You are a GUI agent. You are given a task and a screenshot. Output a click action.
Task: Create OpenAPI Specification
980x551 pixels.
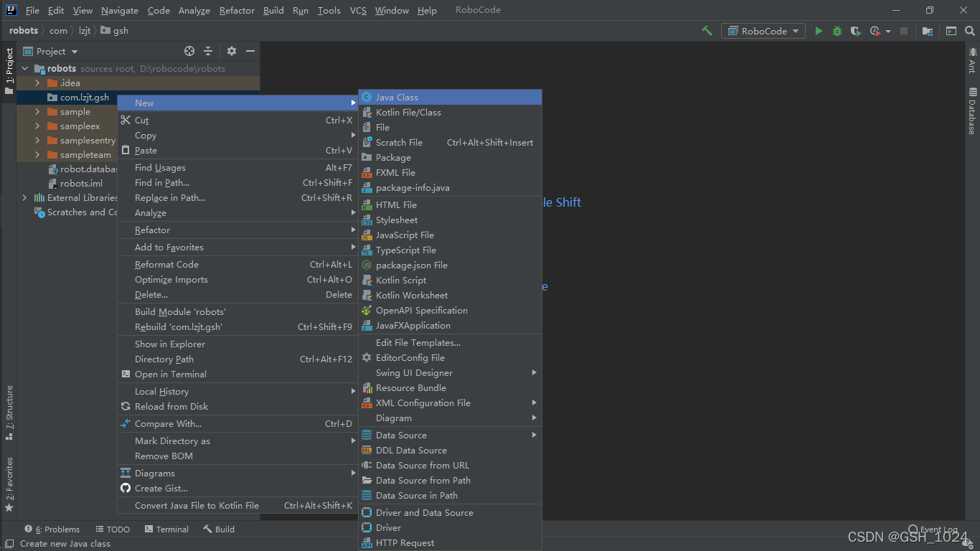pyautogui.click(x=450, y=311)
